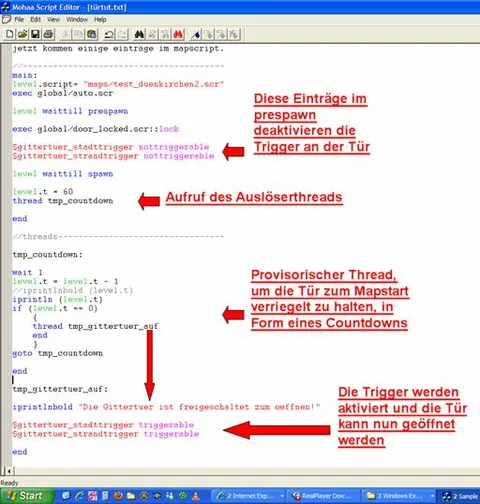The height and width of the screenshot is (504, 480).
Task: Click the red binoculars search icon
Action: pos(178,34)
